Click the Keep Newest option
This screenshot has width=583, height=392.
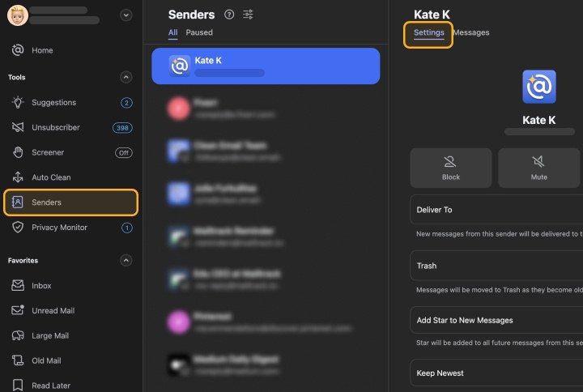(496, 373)
